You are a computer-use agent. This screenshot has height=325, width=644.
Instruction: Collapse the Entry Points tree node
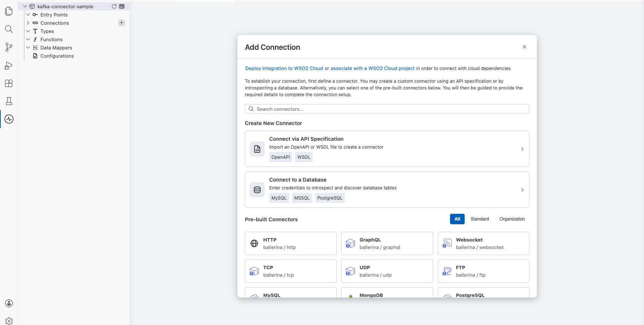point(28,15)
